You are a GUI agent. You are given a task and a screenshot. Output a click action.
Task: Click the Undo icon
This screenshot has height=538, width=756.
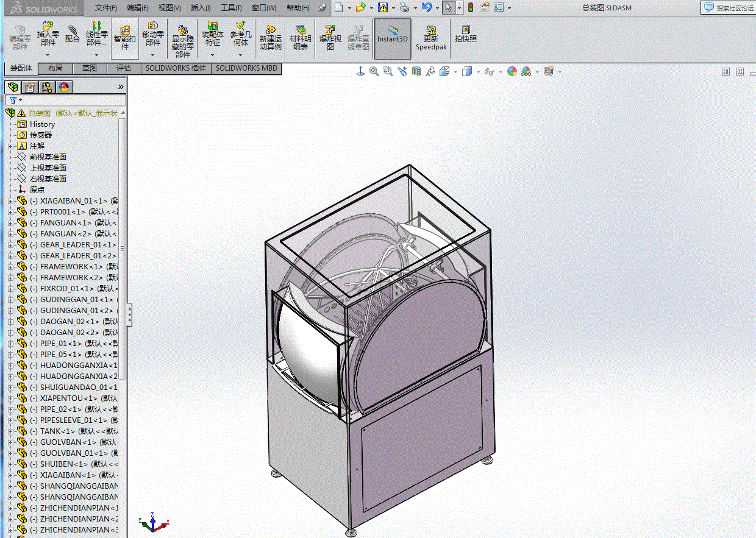[426, 7]
